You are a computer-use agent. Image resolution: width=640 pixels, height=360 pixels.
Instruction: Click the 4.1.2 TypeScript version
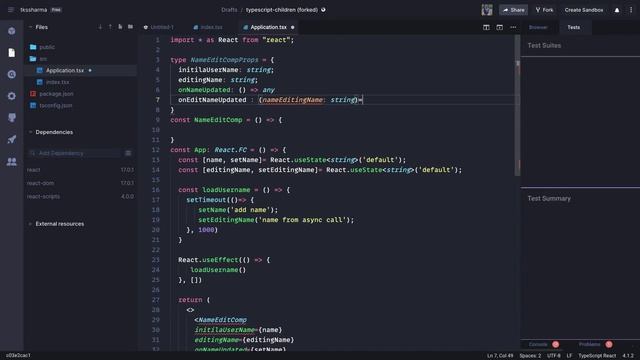(x=628, y=356)
